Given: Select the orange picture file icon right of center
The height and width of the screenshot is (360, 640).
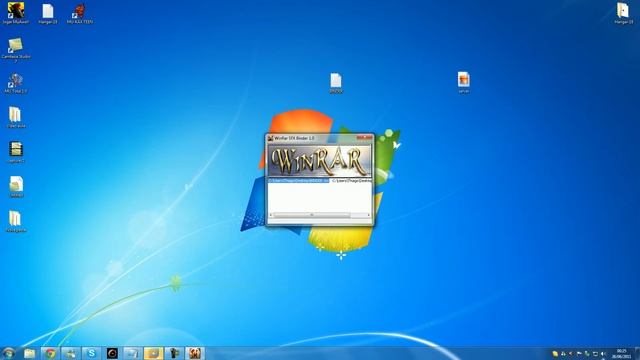Looking at the screenshot, I should (x=464, y=82).
